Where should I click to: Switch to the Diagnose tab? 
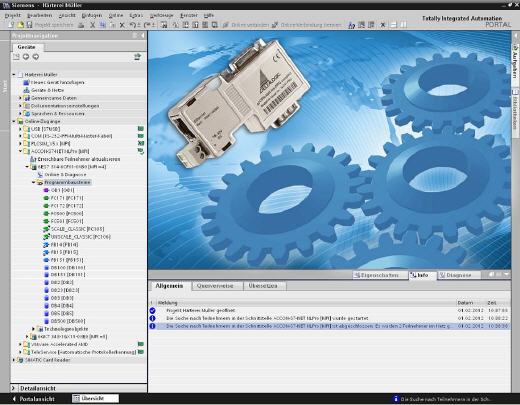[459, 275]
